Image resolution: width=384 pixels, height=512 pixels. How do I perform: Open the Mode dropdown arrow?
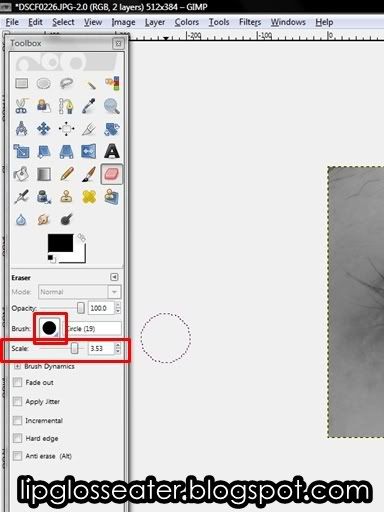(114, 292)
